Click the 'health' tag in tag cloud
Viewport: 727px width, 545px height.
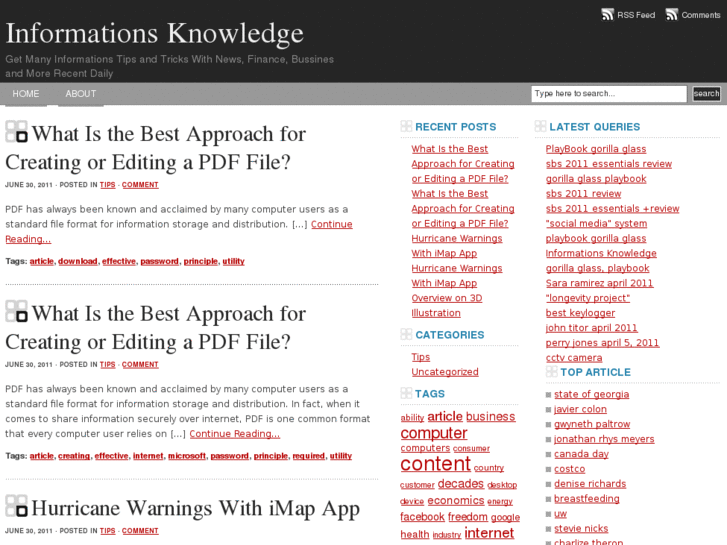[x=415, y=534]
